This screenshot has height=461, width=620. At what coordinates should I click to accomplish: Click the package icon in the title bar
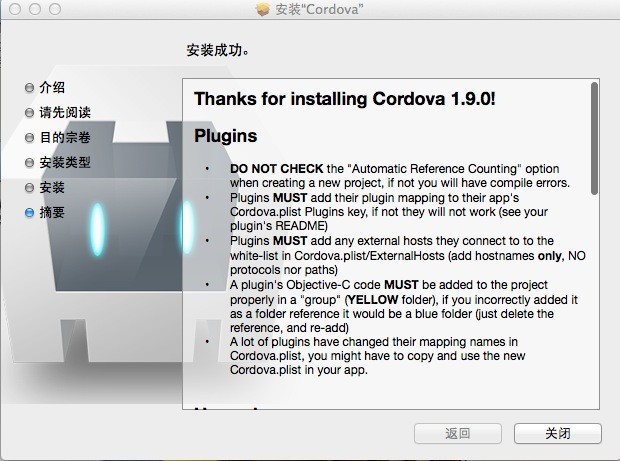tap(263, 9)
